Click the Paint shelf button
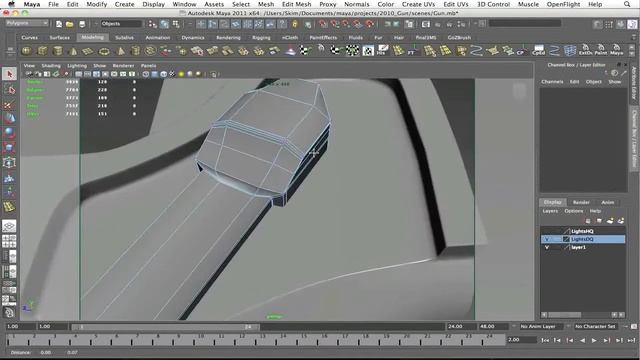This screenshot has height=360, width=640. point(600,51)
